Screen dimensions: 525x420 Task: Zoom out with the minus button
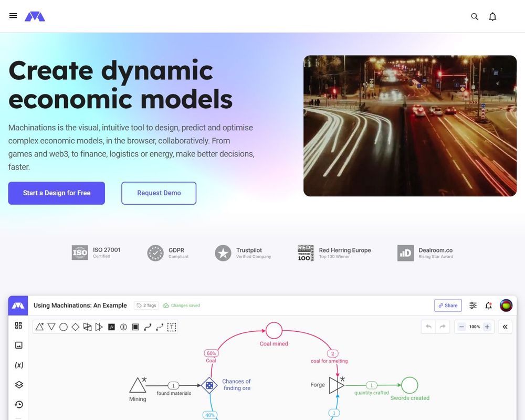pyautogui.click(x=461, y=327)
